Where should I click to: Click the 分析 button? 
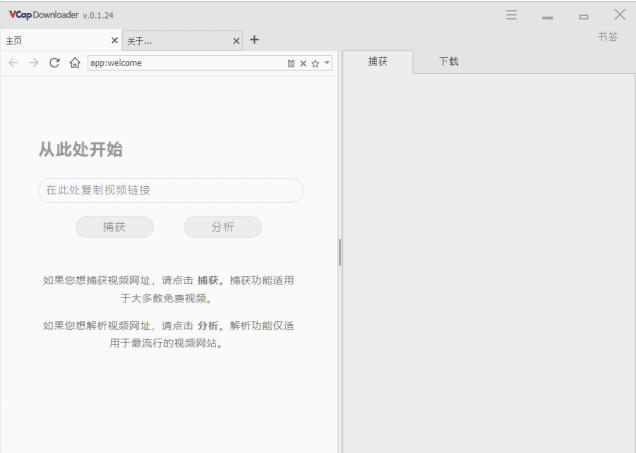[x=223, y=227]
